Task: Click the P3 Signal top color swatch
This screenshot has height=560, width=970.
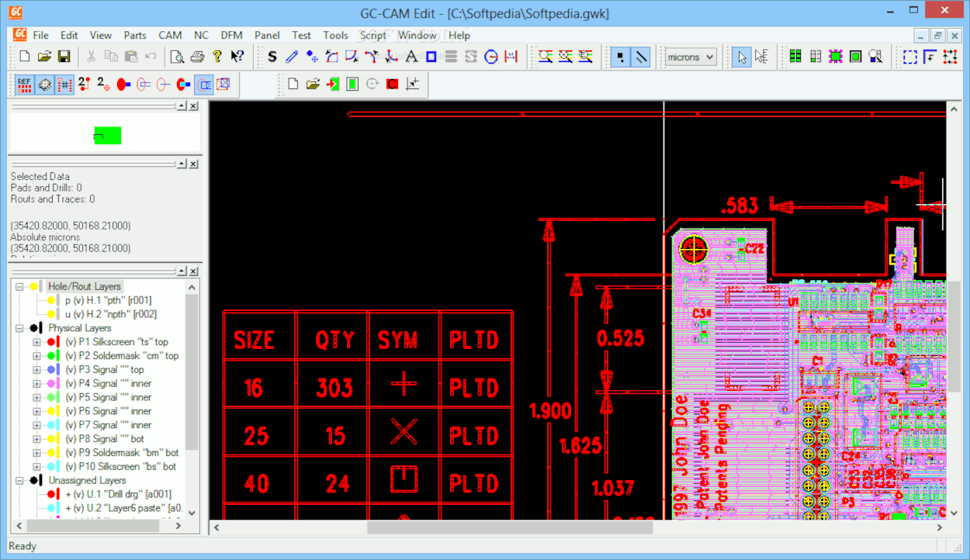Action: click(51, 370)
